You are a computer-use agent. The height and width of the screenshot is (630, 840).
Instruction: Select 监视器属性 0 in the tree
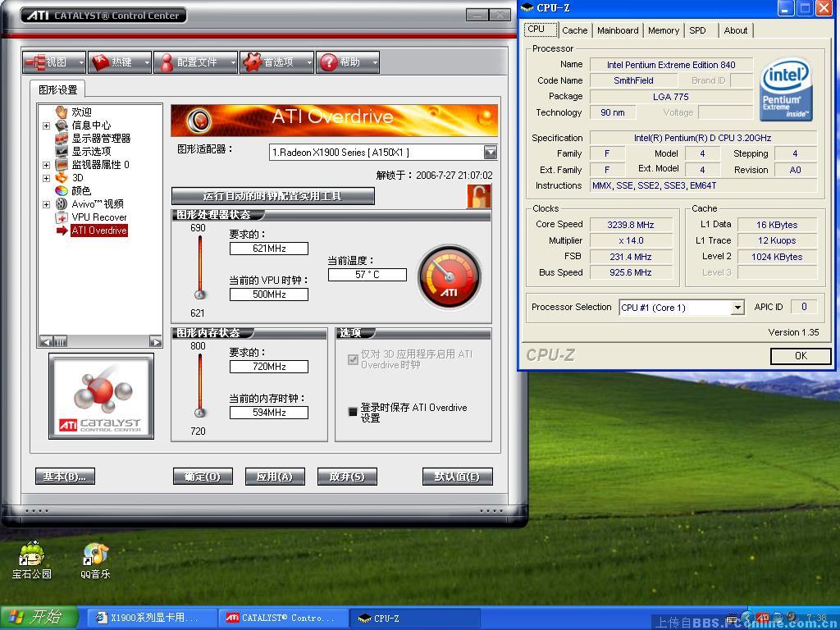point(100,164)
